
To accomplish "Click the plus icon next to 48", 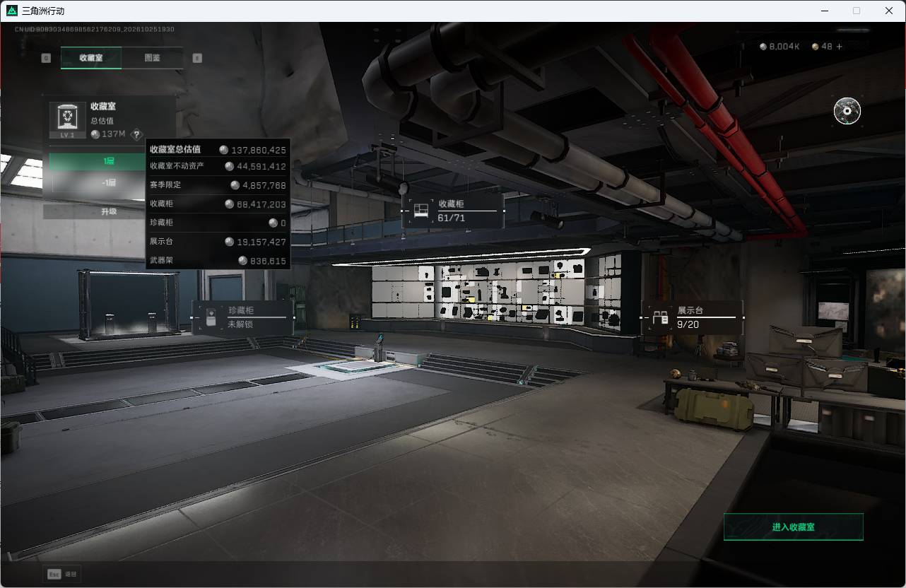I will click(840, 47).
